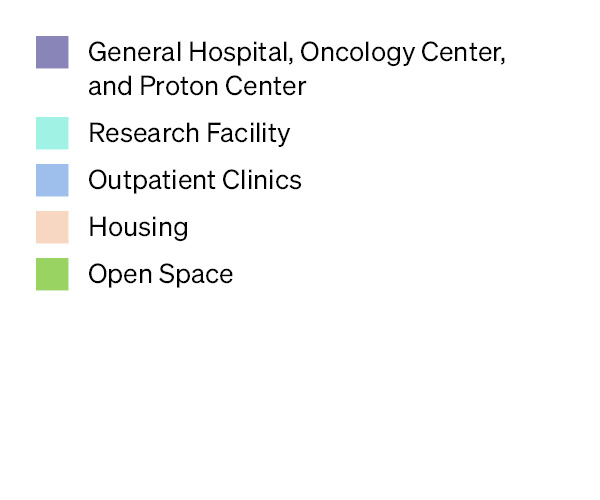Click the 'and Proton Center' text line
600x500 pixels.
(197, 87)
